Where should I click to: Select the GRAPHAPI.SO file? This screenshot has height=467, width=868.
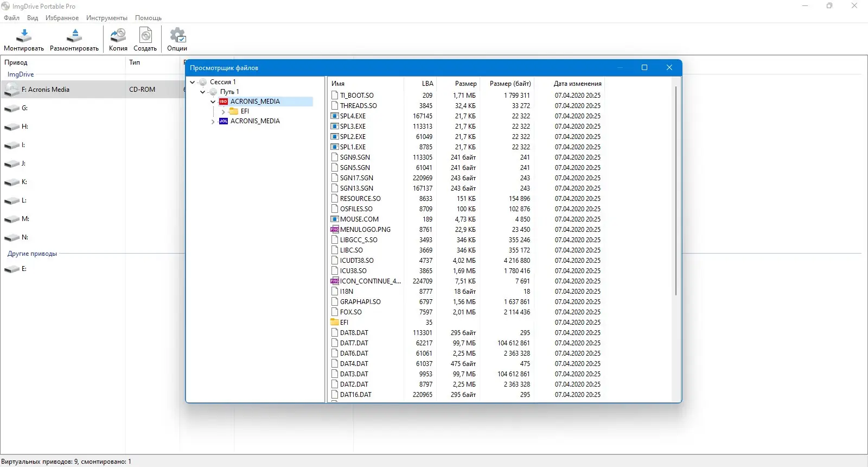point(360,302)
